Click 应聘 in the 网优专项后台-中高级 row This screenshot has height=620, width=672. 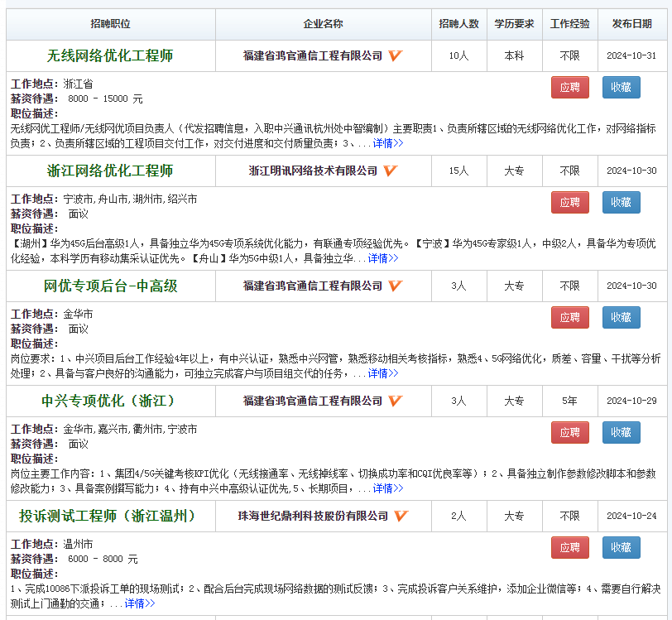click(x=569, y=317)
